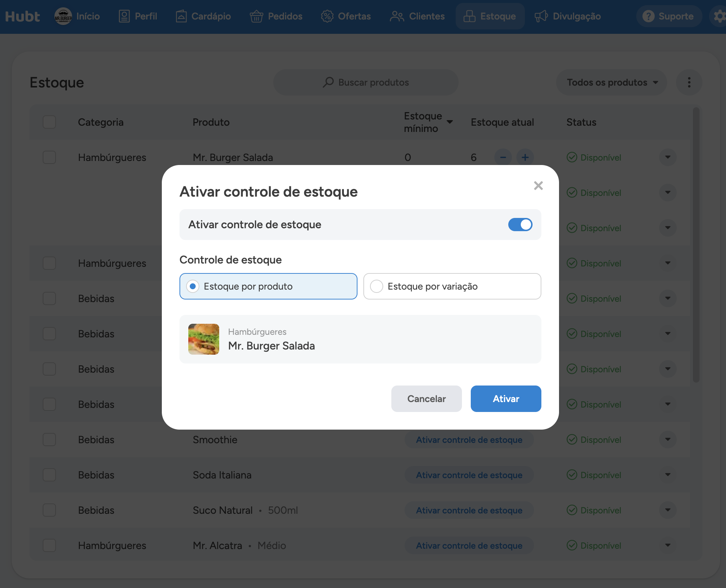
Task: Click the three-dot more options icon
Action: tap(689, 82)
